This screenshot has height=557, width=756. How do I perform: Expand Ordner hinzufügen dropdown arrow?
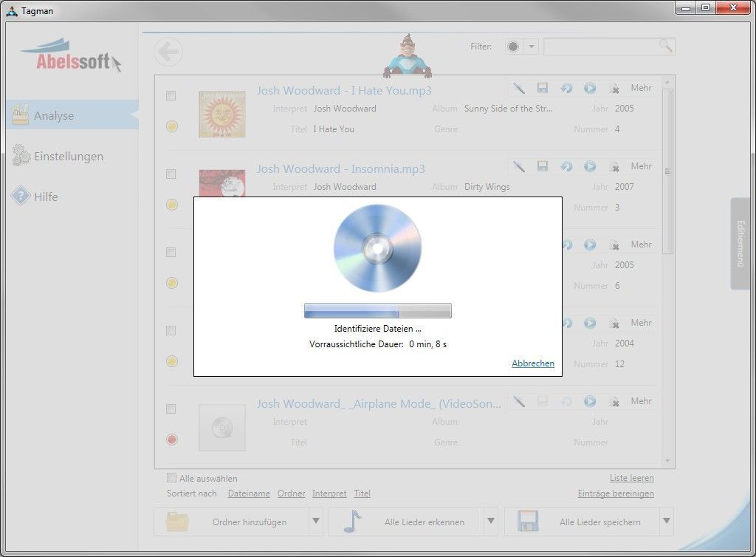point(316,521)
